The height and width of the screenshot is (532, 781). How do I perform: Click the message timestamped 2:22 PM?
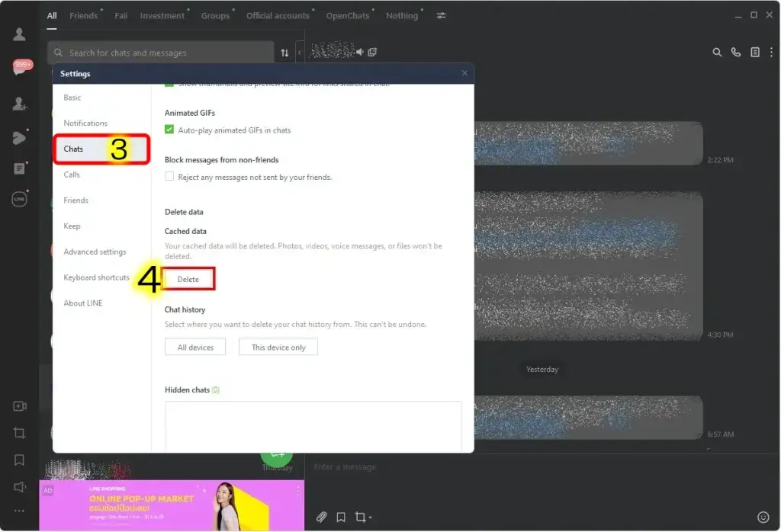[x=588, y=143]
